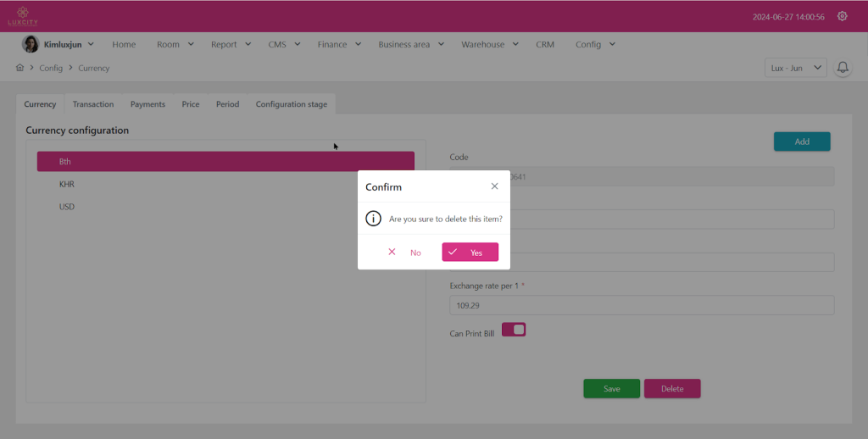Confirm deletion by clicking Yes
Image resolution: width=868 pixels, height=439 pixels.
[x=470, y=253]
